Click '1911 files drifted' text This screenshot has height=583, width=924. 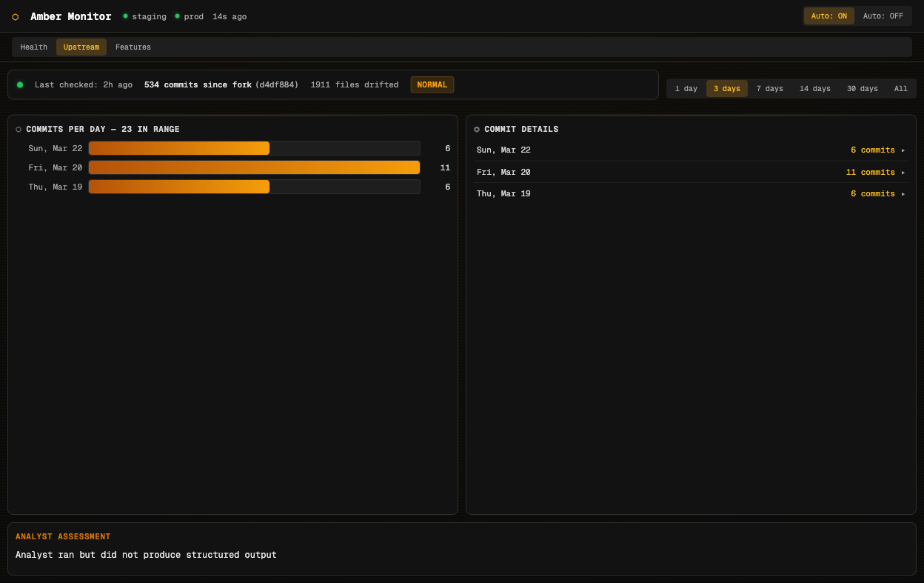click(x=355, y=84)
